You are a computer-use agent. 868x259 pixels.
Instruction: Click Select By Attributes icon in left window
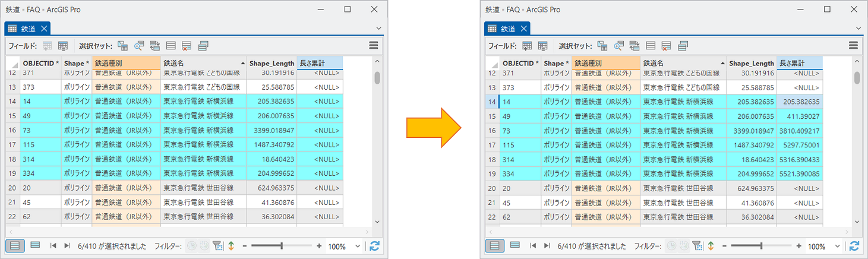click(123, 46)
